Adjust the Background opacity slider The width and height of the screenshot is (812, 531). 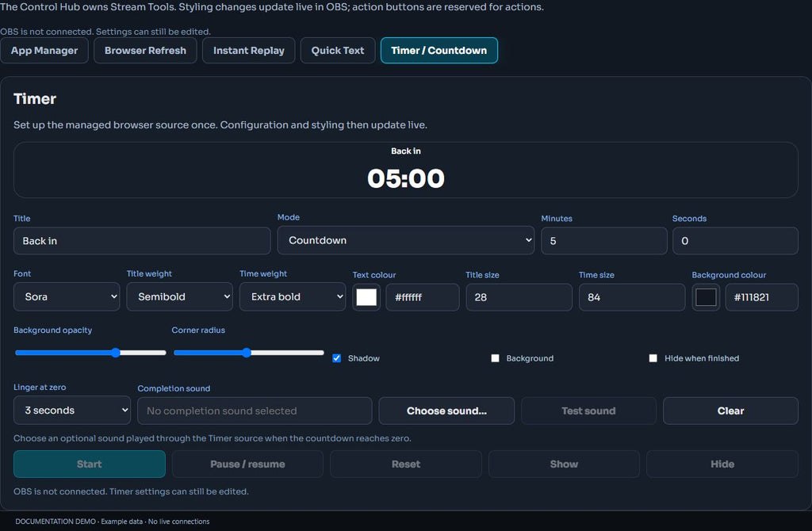90,353
